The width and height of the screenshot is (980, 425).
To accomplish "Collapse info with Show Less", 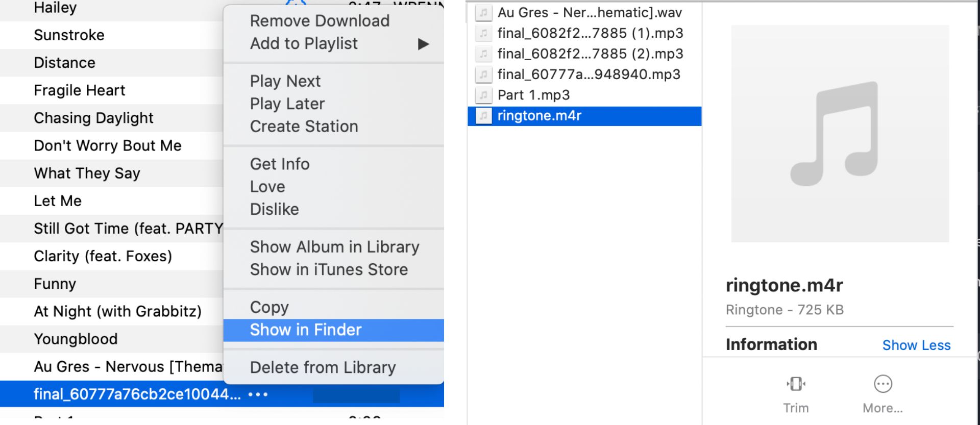I will click(916, 345).
